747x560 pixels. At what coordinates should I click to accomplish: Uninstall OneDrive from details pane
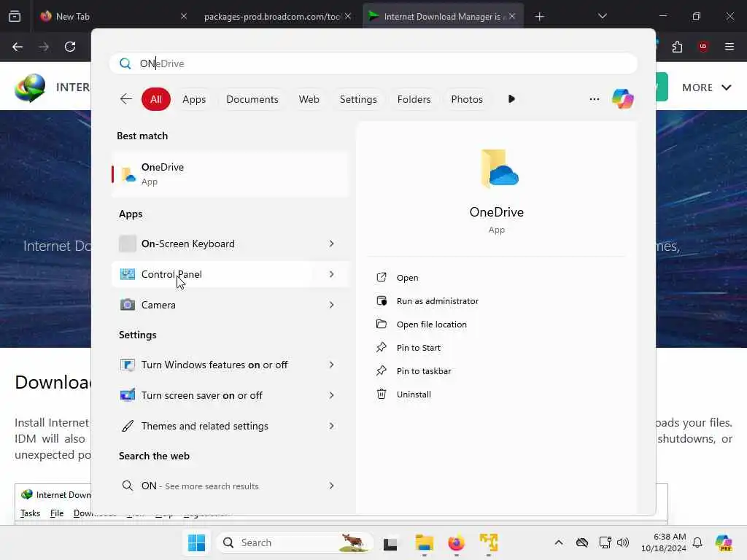(x=403, y=394)
